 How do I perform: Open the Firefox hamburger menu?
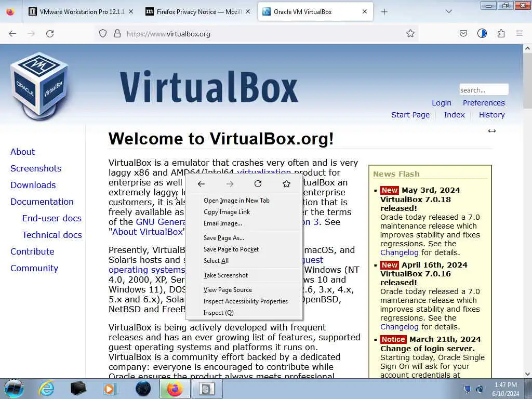520,33
